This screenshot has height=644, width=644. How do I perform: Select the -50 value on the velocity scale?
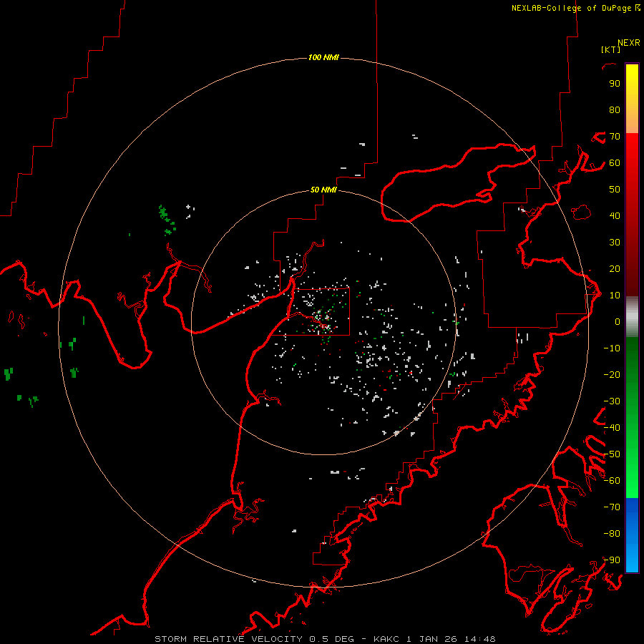(x=612, y=454)
